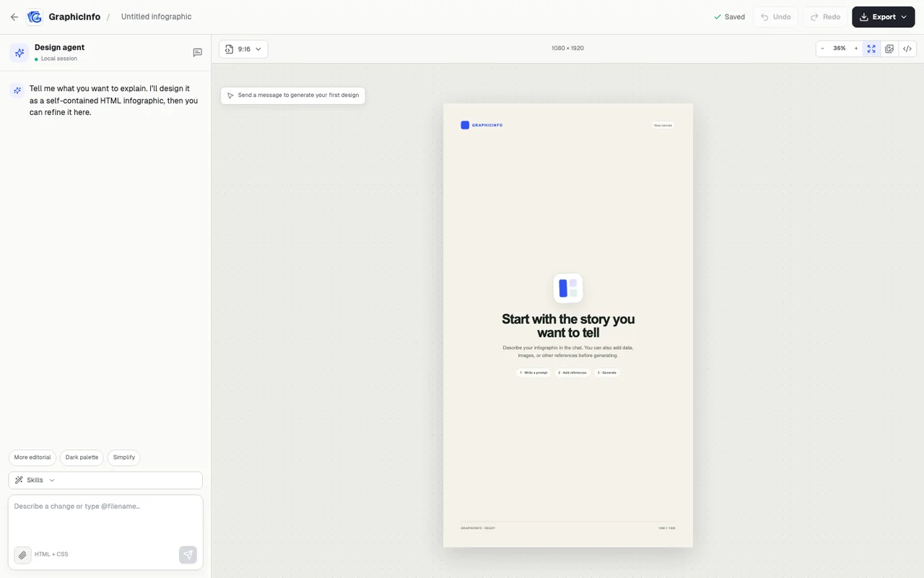Click the 36% zoom level value

[840, 48]
